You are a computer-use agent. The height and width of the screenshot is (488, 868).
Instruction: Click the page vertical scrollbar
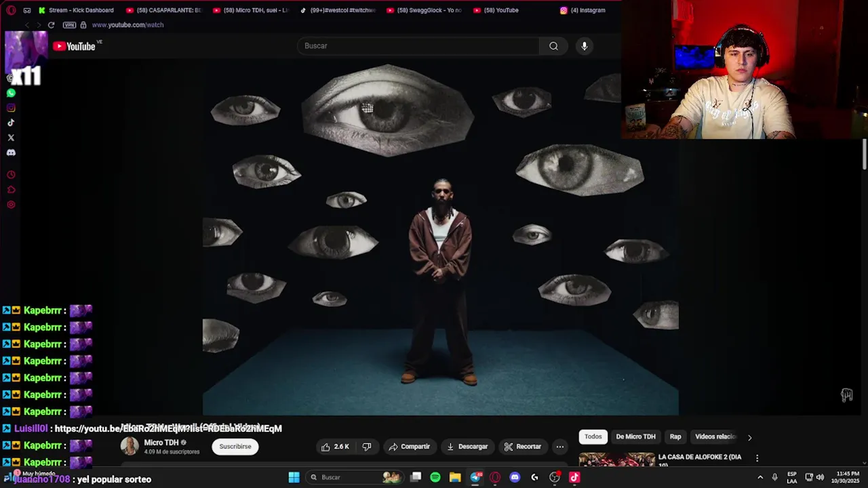[865, 155]
